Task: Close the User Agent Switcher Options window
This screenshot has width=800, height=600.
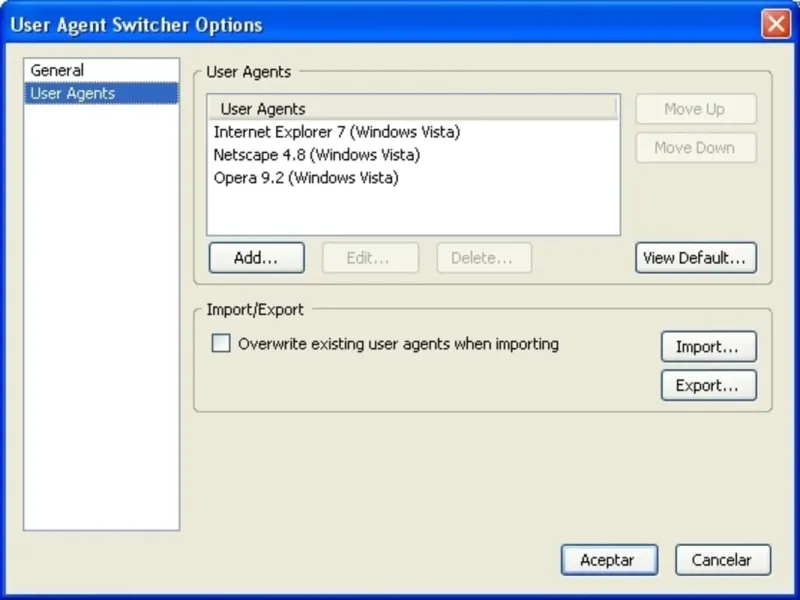Action: [x=776, y=23]
